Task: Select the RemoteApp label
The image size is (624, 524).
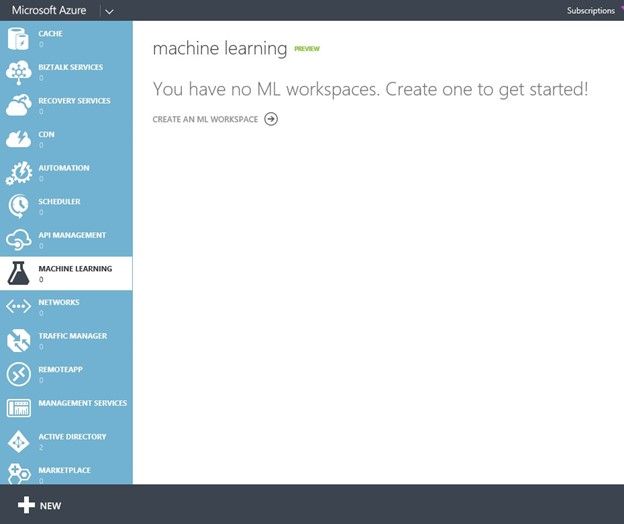Action: 60,369
